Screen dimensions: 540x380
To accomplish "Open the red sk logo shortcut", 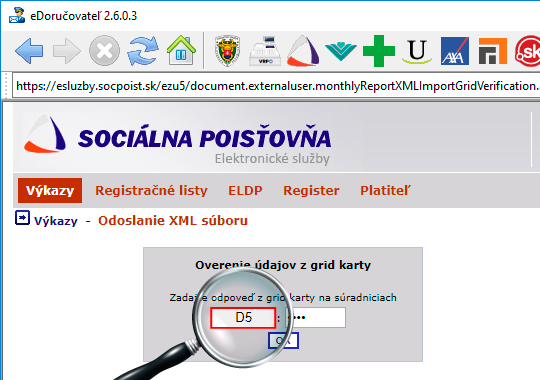I will pos(528,51).
